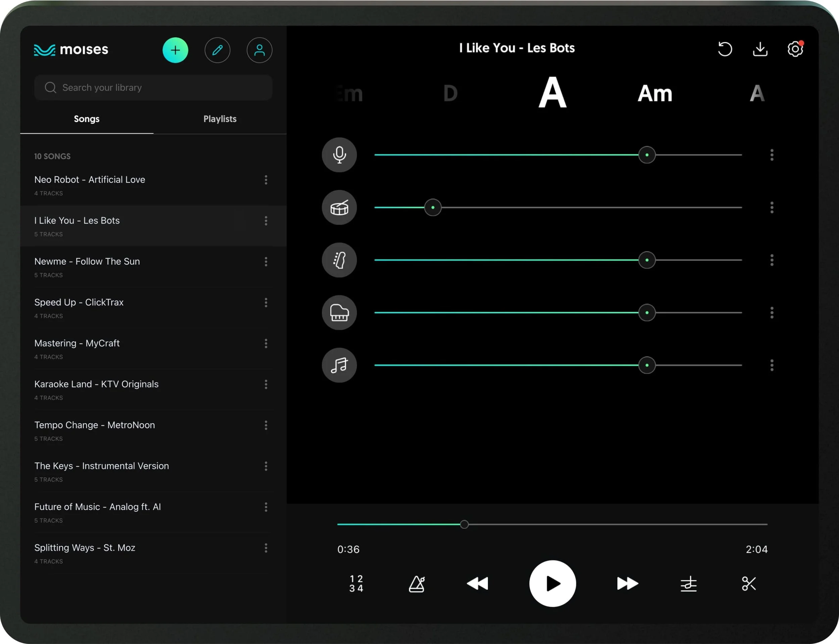Screen dimensions: 839x644
Task: Open options menu for vocals track
Action: pyautogui.click(x=772, y=155)
